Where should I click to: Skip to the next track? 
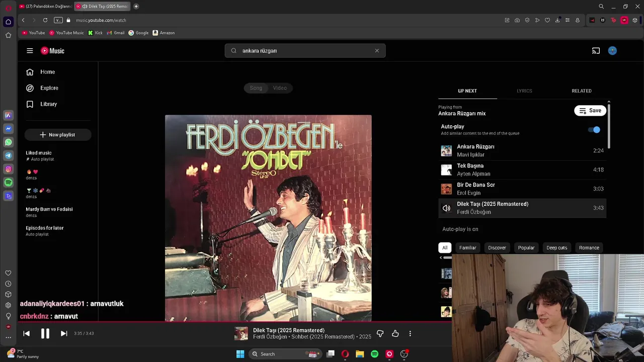coord(64,333)
